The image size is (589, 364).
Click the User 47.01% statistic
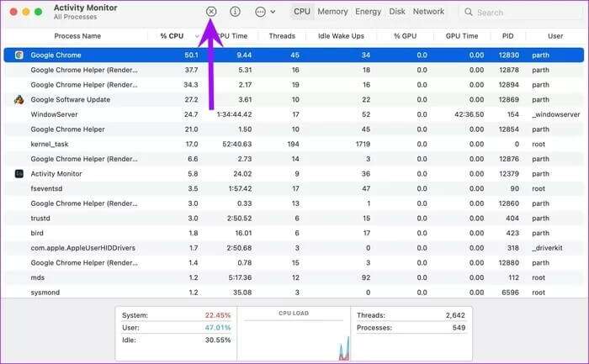[x=176, y=328]
